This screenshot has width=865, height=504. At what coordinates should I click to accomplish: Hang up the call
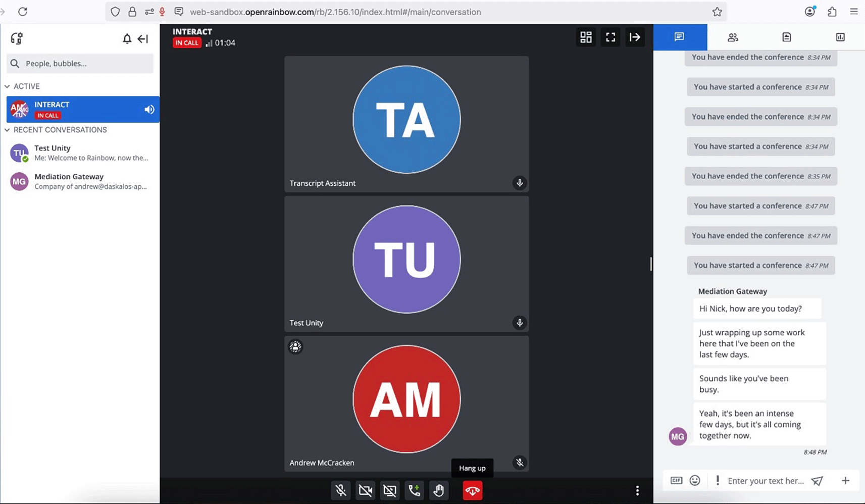(x=472, y=490)
